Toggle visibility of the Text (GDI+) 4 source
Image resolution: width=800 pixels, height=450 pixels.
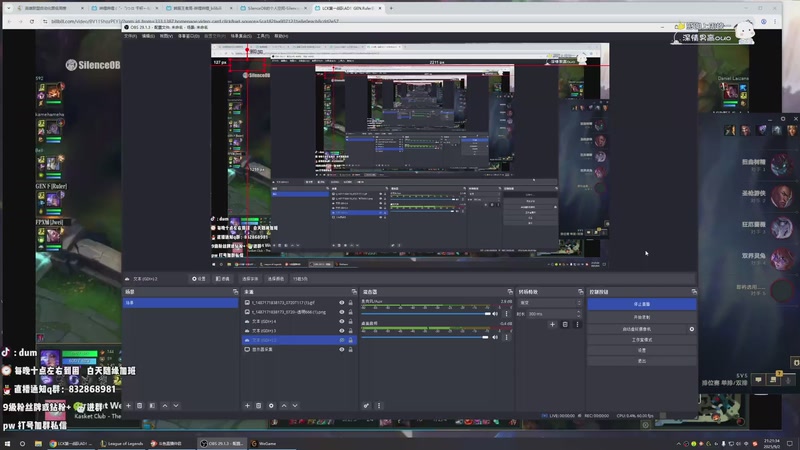342,321
